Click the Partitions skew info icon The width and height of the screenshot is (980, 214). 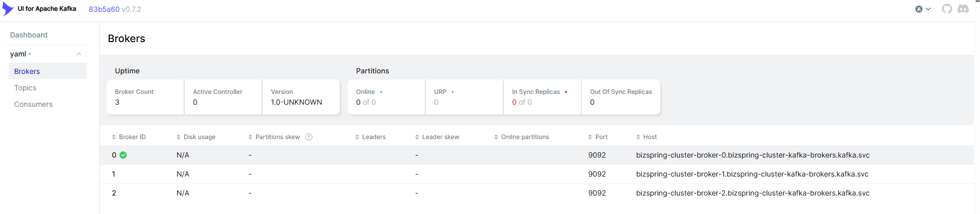point(309,137)
